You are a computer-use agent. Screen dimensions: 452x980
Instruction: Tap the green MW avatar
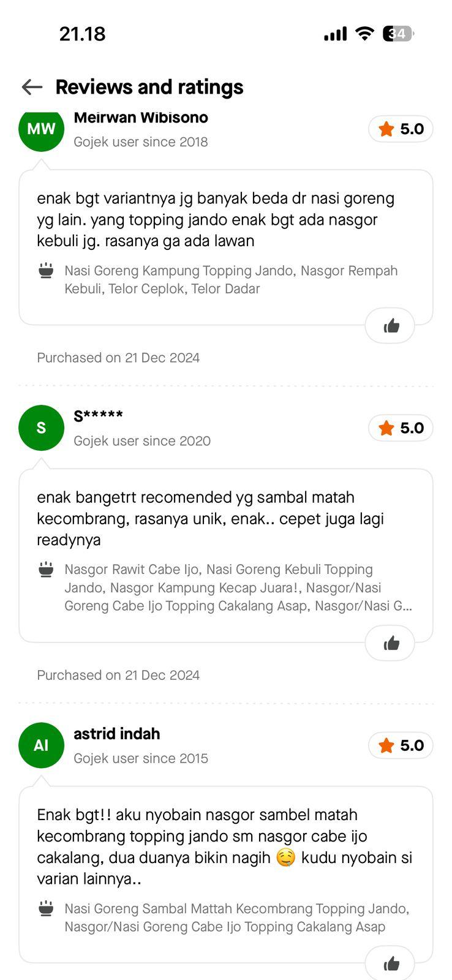click(x=41, y=129)
